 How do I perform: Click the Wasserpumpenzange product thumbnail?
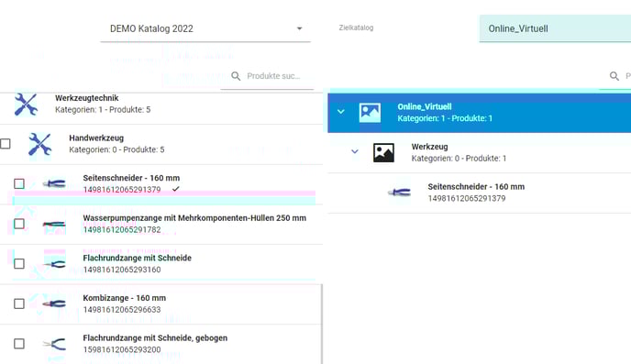pyautogui.click(x=54, y=224)
